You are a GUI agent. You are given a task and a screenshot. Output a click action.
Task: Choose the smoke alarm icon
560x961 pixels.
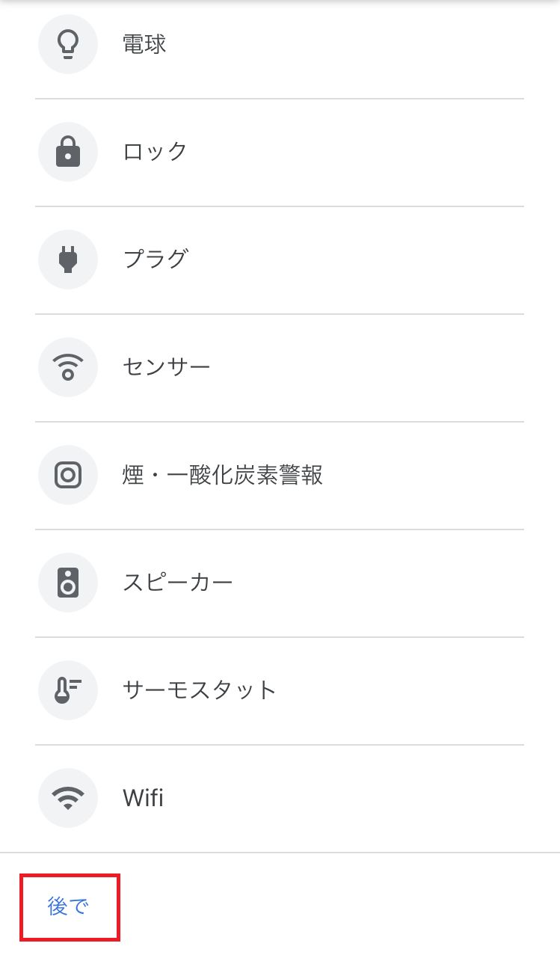point(68,476)
